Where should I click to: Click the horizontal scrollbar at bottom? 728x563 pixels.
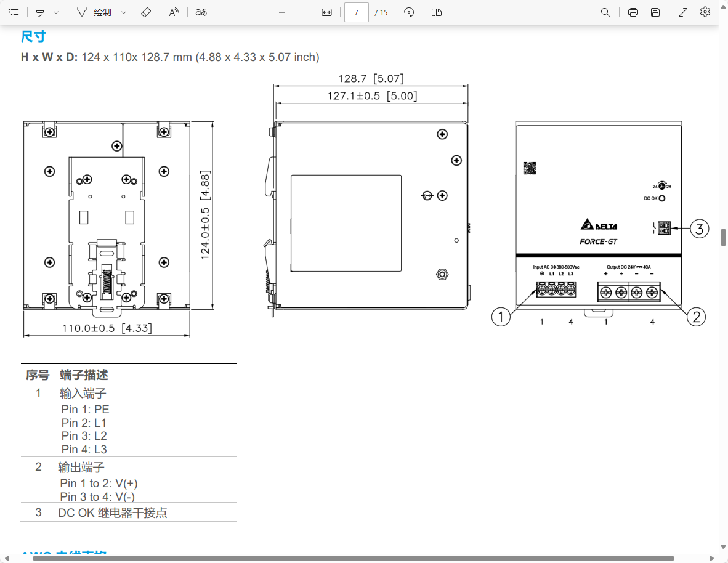[353, 558]
